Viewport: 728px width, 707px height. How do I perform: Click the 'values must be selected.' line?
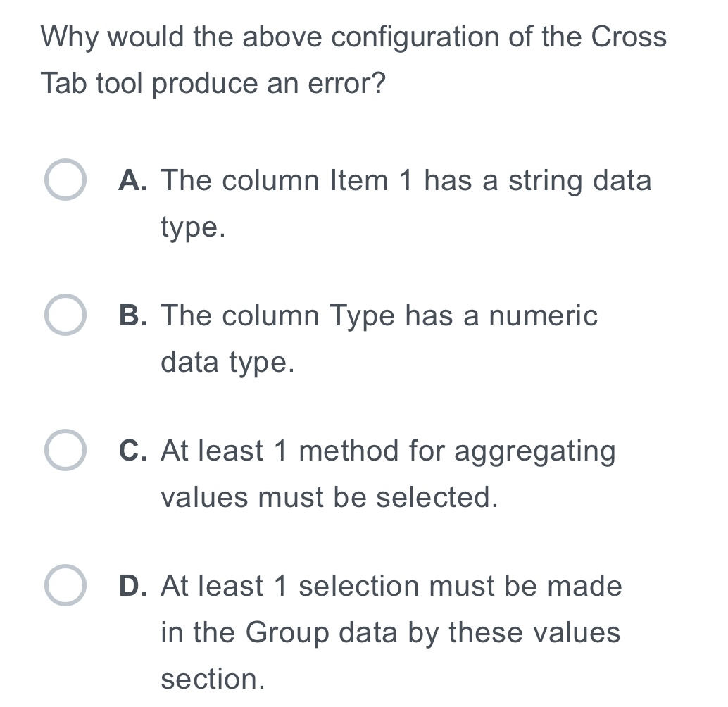point(330,498)
